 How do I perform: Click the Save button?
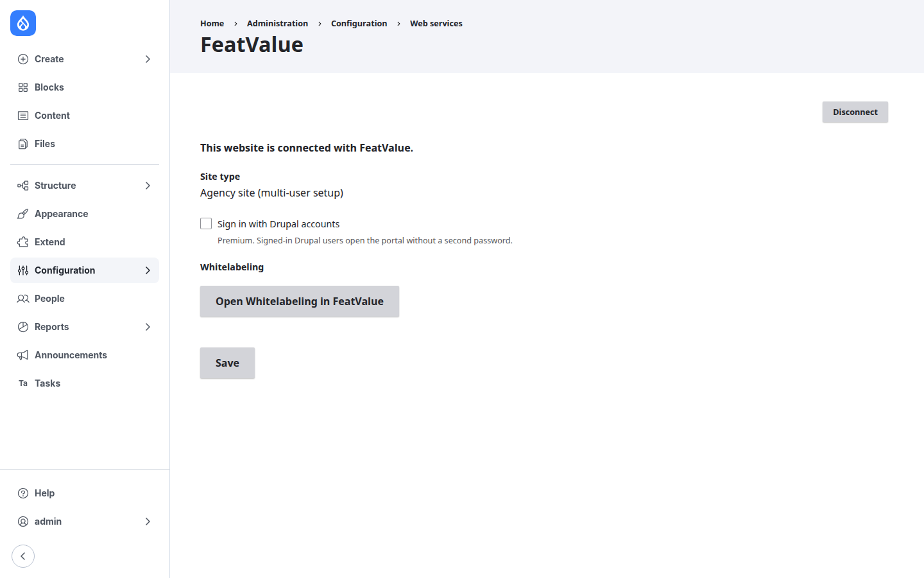[227, 363]
